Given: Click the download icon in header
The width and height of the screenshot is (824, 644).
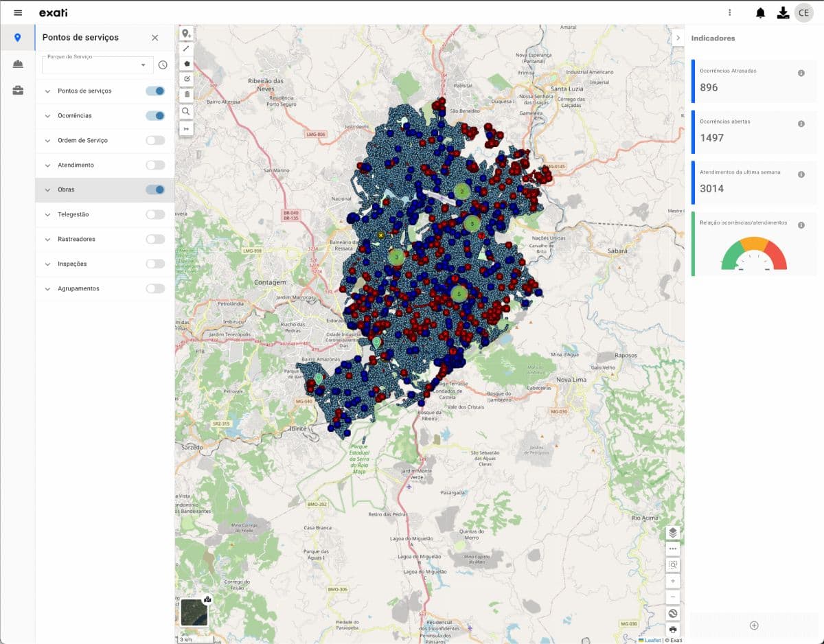Looking at the screenshot, I should [783, 13].
